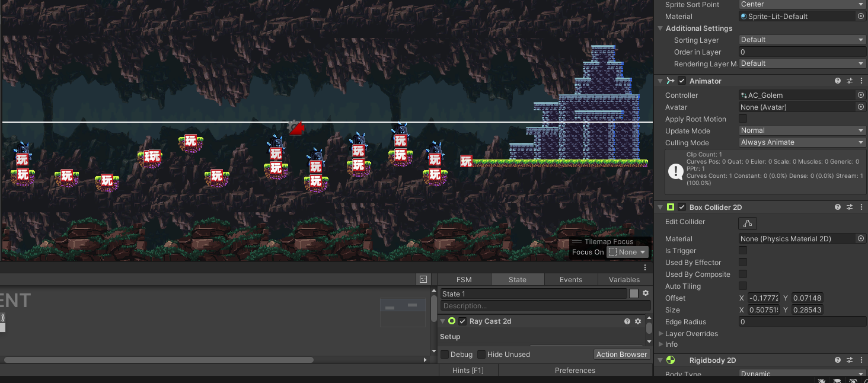The width and height of the screenshot is (868, 383).
Task: Open the Action Browser
Action: [x=621, y=355]
